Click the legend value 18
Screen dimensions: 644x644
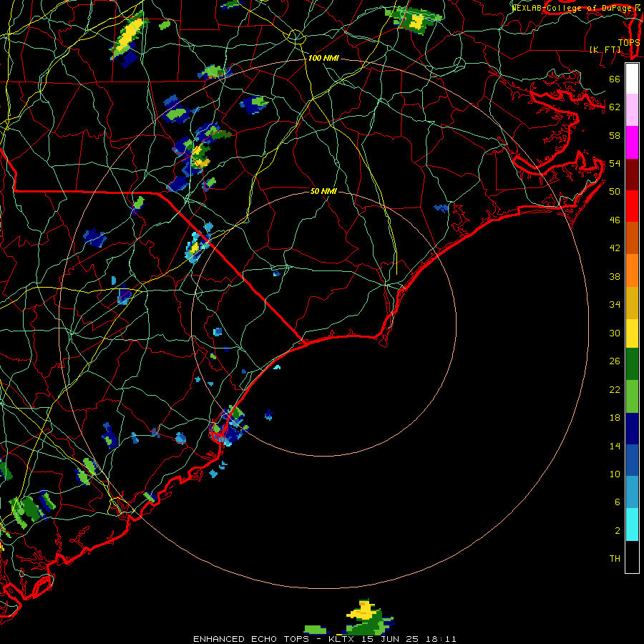[x=615, y=418]
